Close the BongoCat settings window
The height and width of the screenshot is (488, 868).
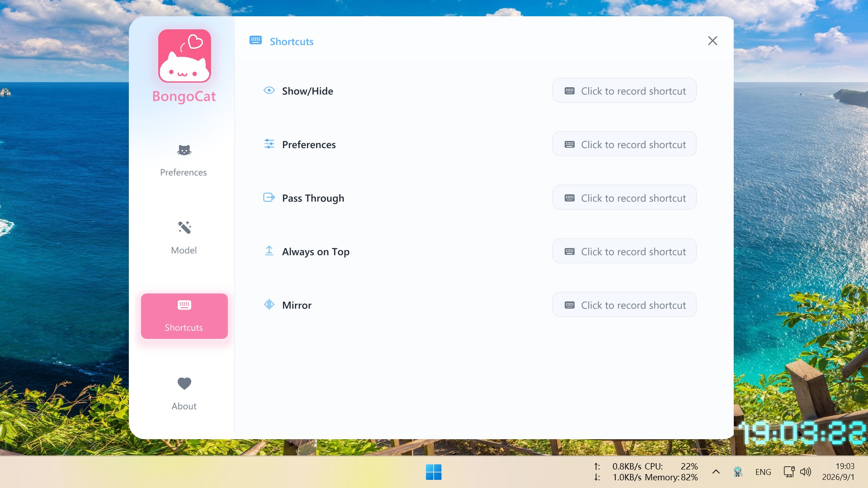point(712,41)
